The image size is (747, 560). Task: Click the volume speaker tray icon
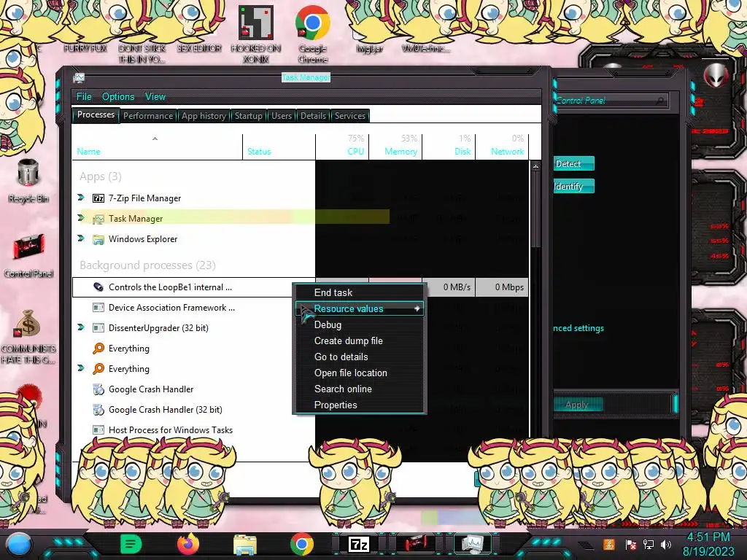667,544
